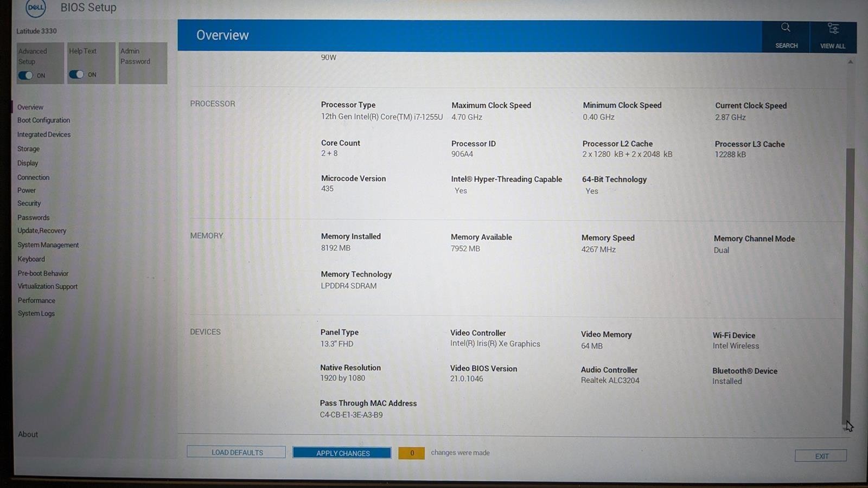Click Microcode Version value 435
The image size is (868, 488).
(327, 189)
